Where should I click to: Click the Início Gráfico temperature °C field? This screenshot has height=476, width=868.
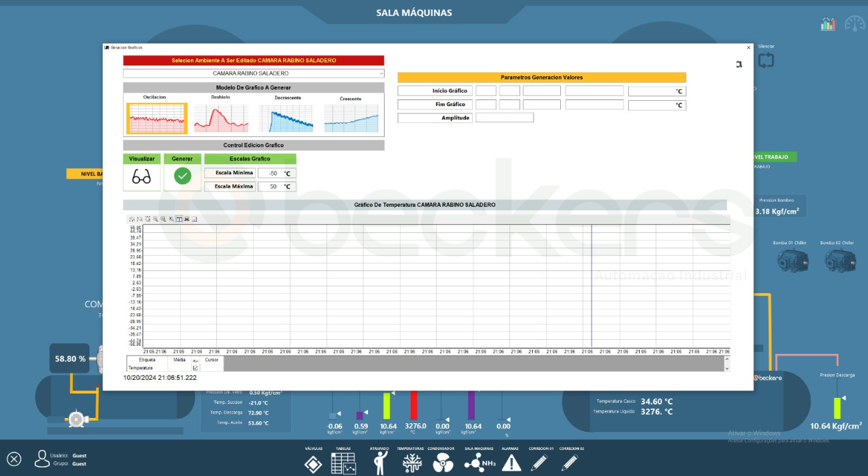click(x=657, y=91)
